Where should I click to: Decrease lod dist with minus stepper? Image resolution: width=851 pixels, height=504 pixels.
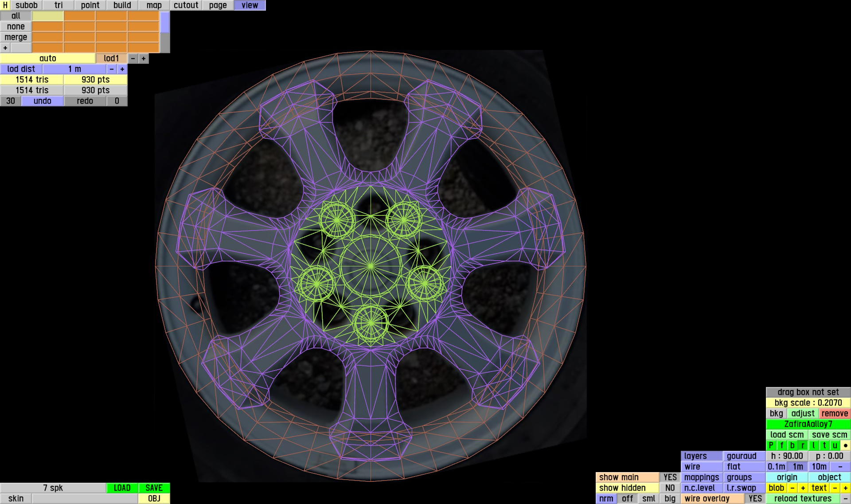[112, 69]
